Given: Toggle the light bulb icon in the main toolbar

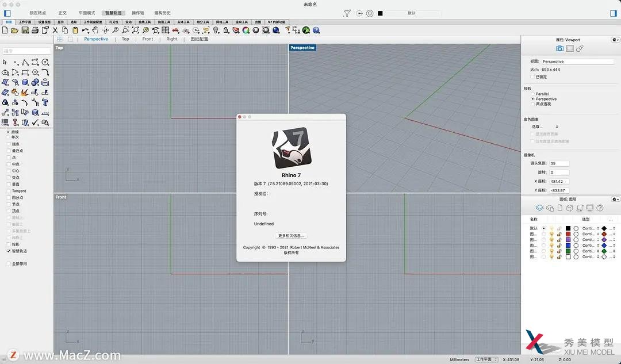Looking at the screenshot, I should point(216,30).
